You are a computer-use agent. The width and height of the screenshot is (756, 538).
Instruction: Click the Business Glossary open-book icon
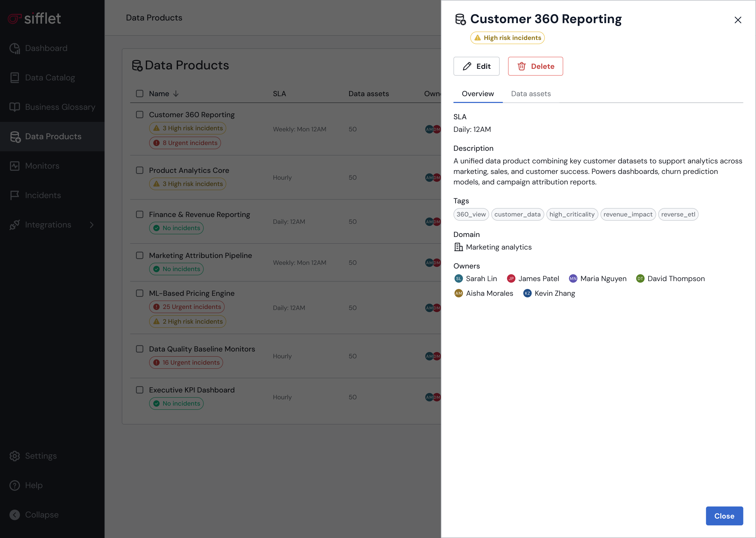coord(14,107)
